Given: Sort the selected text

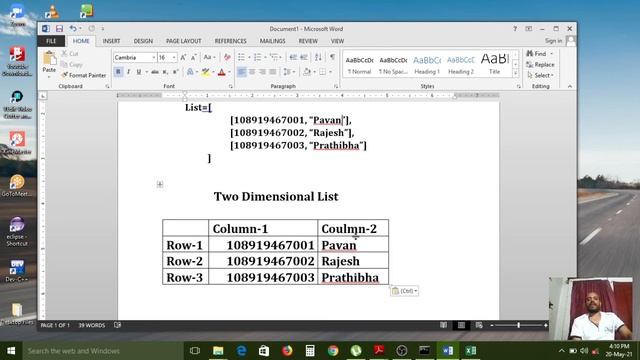Looking at the screenshot, I should (318, 58).
